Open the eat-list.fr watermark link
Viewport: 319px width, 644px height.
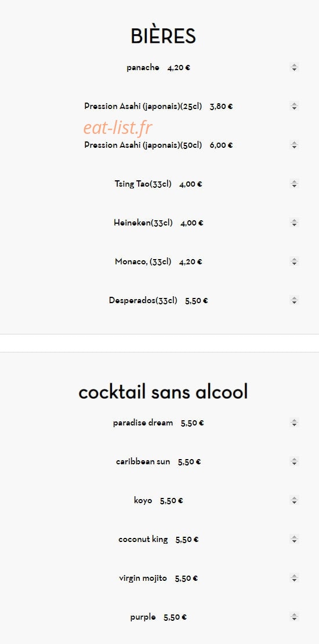[118, 128]
